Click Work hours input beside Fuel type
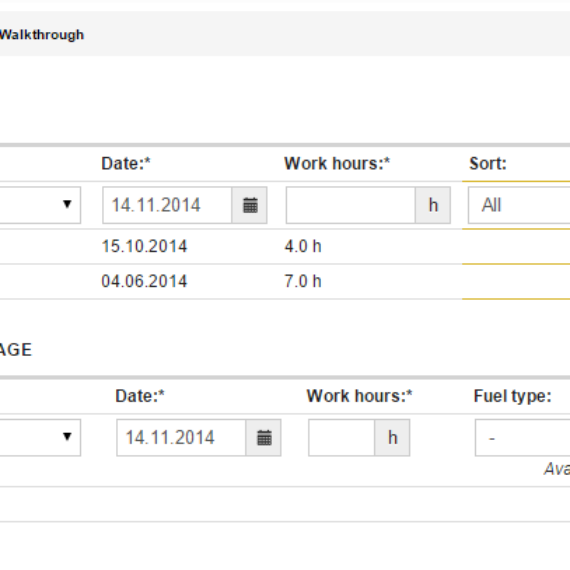Viewport: 570px width, 570px height. (x=342, y=438)
